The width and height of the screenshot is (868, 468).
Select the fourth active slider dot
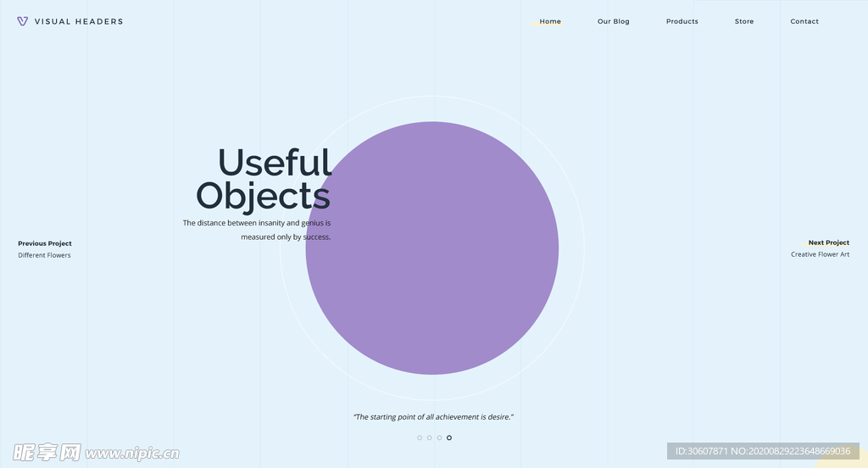click(449, 437)
